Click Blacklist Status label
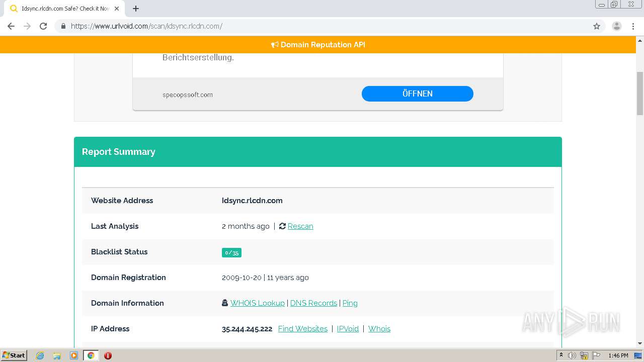The image size is (644, 362). pos(119,252)
